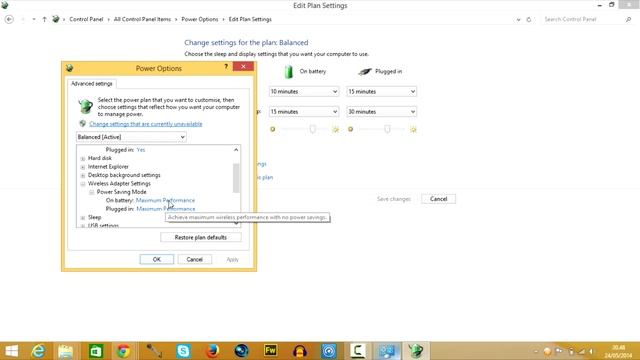Open address bar history dropdown
This screenshot has width=640, height=360.
518,19
